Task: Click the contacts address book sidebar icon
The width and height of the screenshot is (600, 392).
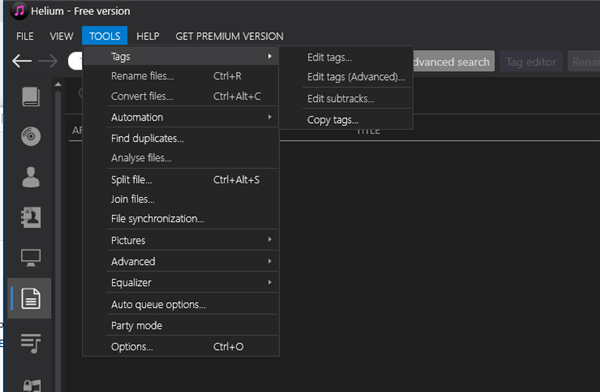Action: pyautogui.click(x=31, y=217)
